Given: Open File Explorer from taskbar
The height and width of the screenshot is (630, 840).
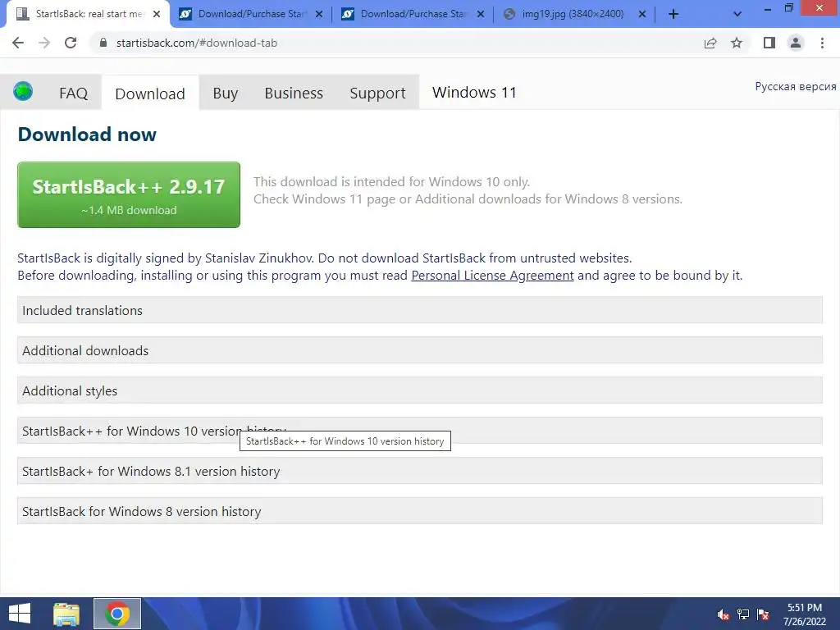Looking at the screenshot, I should [x=66, y=614].
